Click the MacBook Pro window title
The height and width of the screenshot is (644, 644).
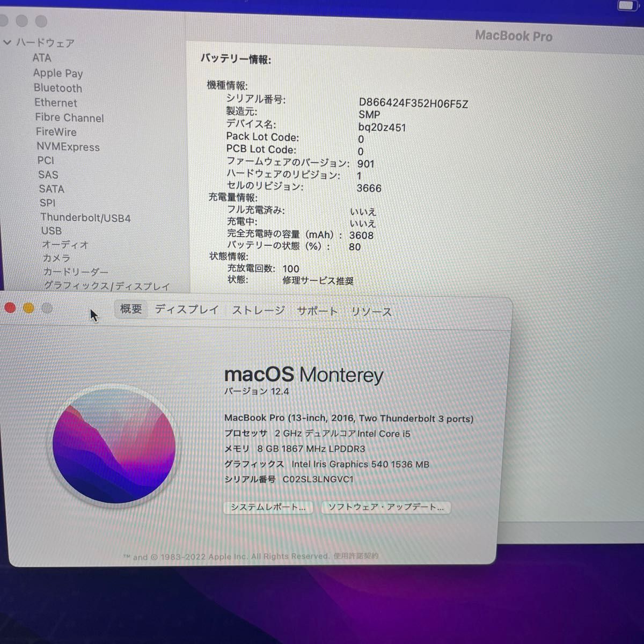[x=514, y=36]
